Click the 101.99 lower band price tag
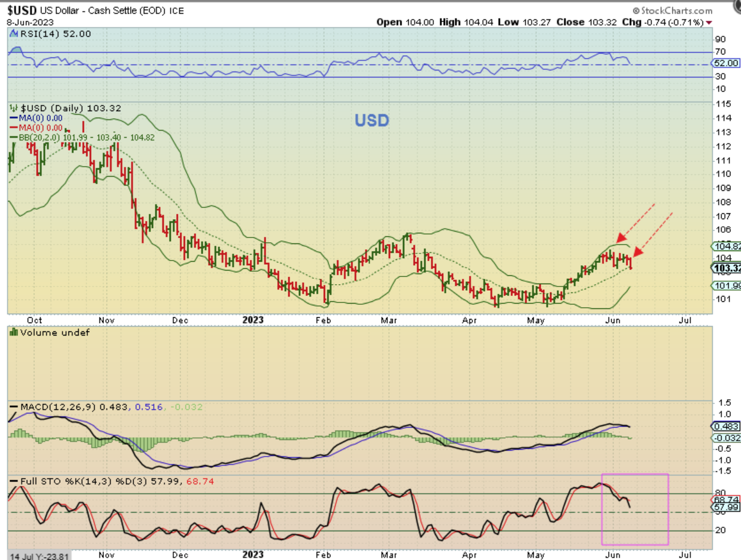 (727, 286)
